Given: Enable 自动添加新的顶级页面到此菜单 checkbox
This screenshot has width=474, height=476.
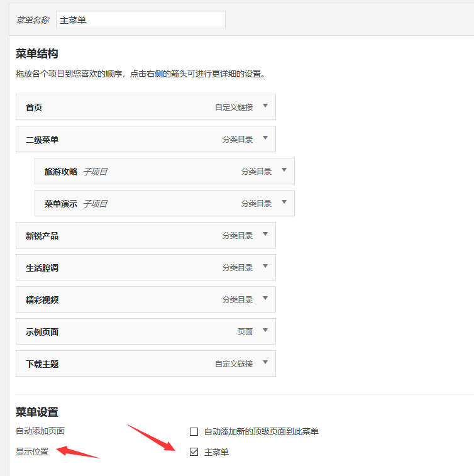Looking at the screenshot, I should [x=194, y=431].
